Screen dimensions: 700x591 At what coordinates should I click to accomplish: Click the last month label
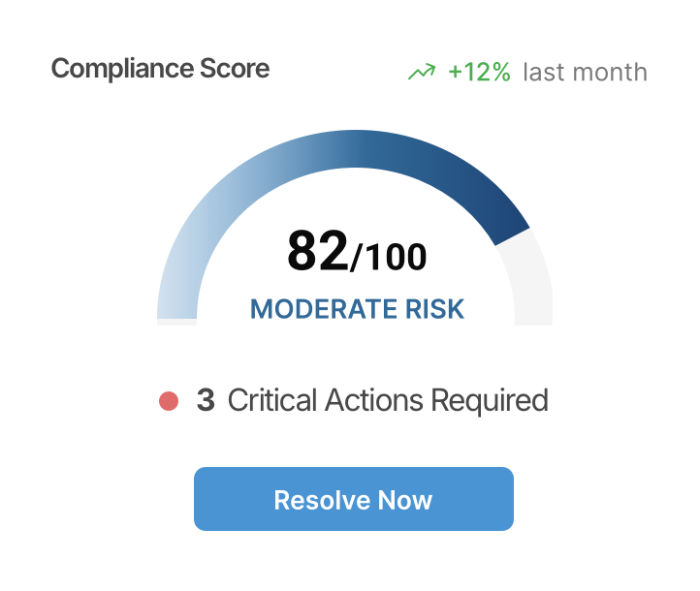pyautogui.click(x=585, y=72)
